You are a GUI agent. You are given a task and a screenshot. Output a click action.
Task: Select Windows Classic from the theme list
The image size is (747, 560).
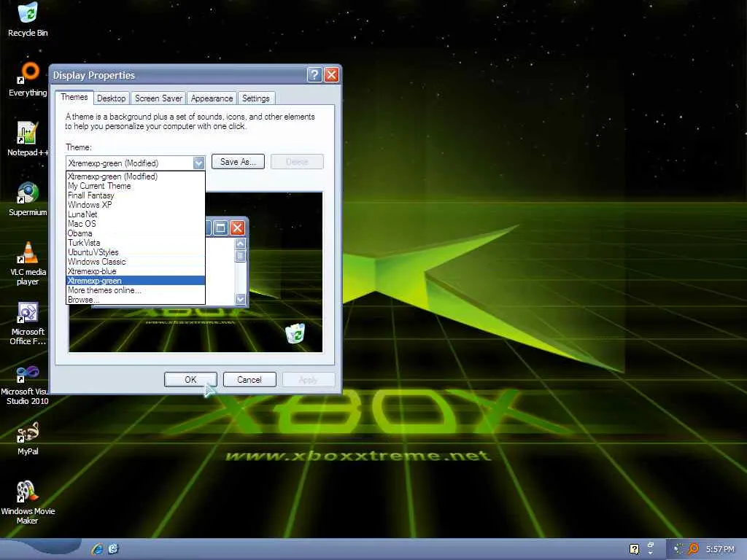pos(135,262)
